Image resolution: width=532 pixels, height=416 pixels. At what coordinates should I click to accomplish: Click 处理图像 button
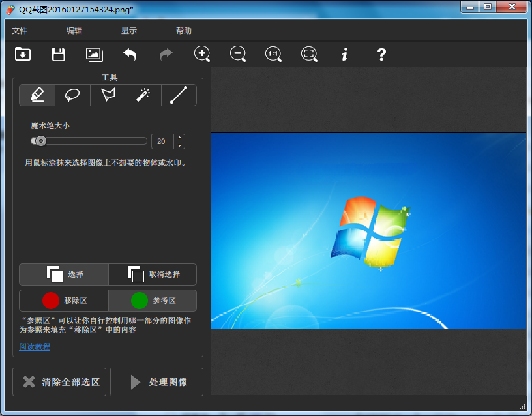156,381
